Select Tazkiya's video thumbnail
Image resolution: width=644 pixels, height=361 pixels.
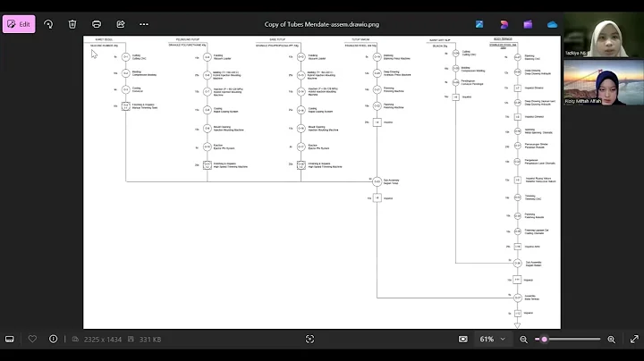[604, 35]
